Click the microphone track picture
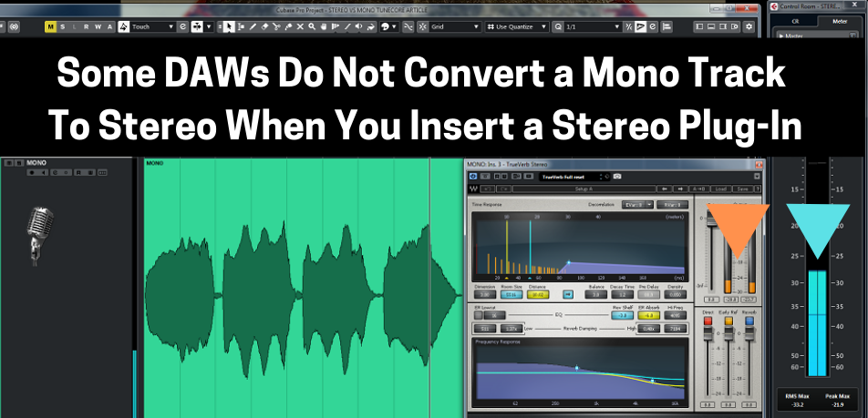This screenshot has width=868, height=418. (x=40, y=237)
